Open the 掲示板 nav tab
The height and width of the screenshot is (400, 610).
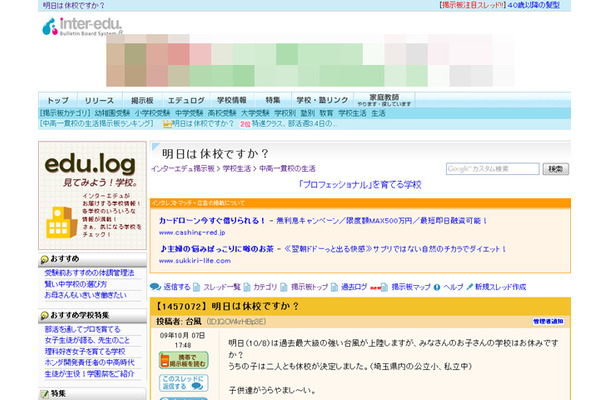tap(142, 100)
